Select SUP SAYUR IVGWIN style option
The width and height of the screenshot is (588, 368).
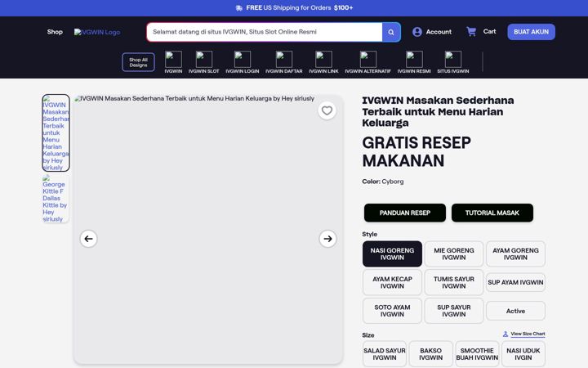454,311
